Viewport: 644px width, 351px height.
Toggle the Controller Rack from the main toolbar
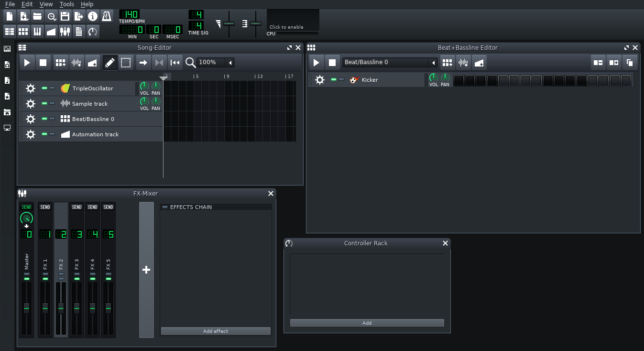(93, 32)
